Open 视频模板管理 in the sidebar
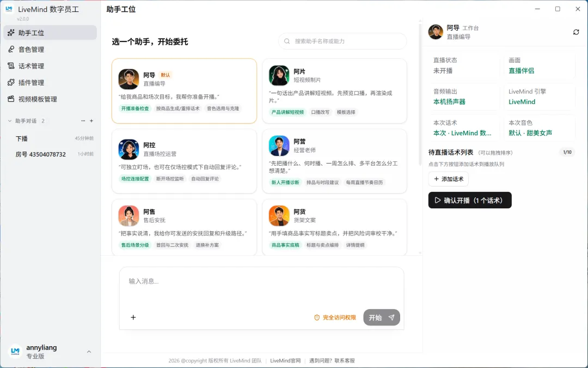Viewport: 588px width, 368px height. 50,99
